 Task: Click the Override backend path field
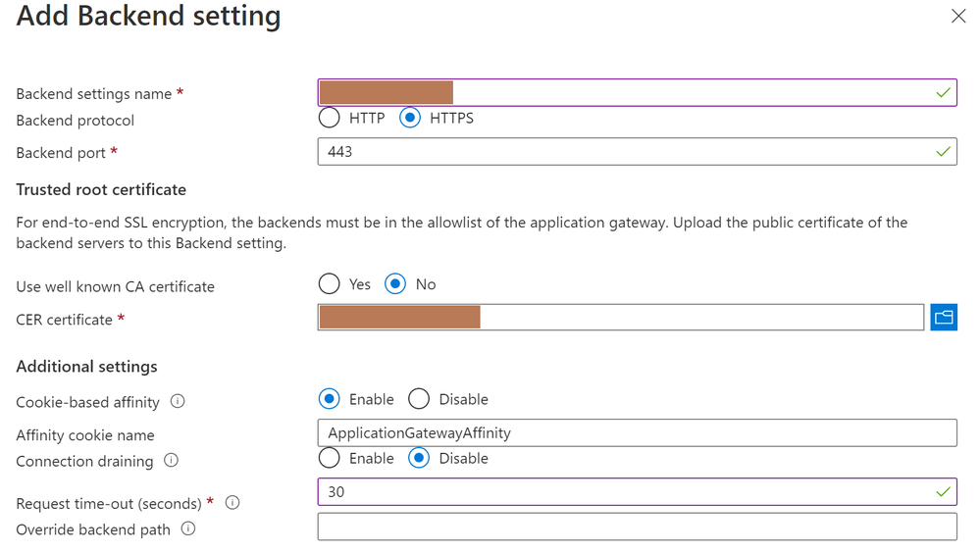637,528
